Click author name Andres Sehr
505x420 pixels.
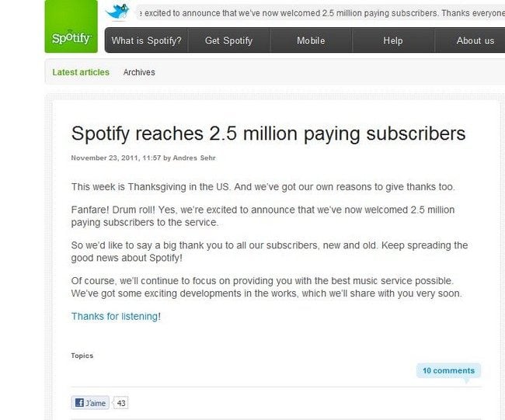197,158
